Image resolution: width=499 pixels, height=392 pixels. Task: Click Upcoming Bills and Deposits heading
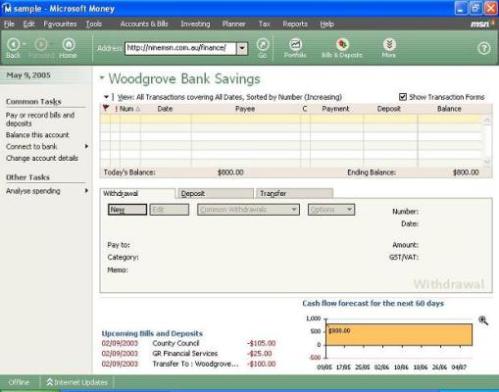[152, 333]
